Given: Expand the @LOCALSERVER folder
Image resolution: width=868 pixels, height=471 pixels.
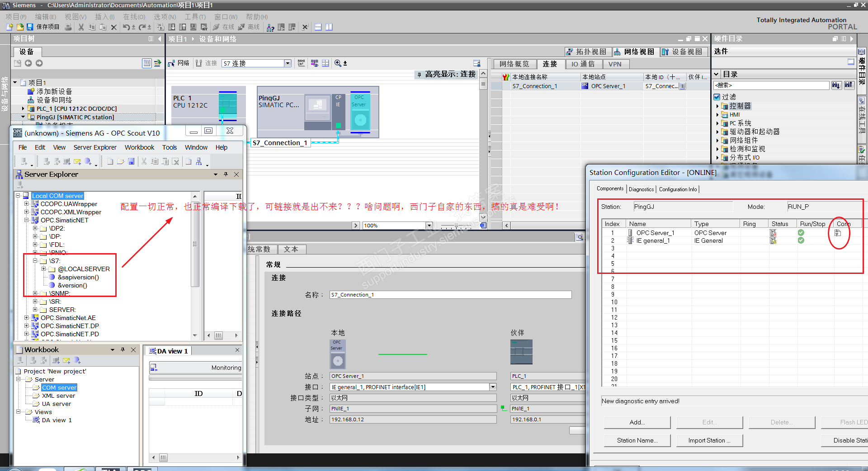Looking at the screenshot, I should pyautogui.click(x=44, y=269).
